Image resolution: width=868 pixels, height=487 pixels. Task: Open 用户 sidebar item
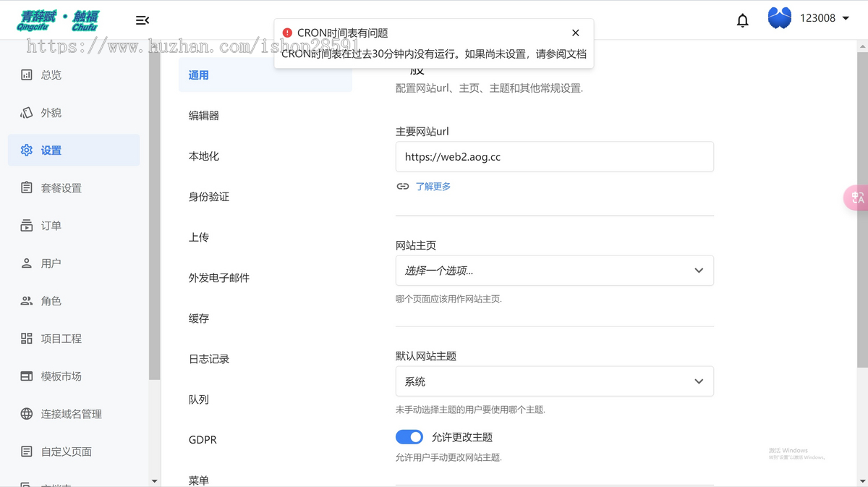(x=74, y=263)
